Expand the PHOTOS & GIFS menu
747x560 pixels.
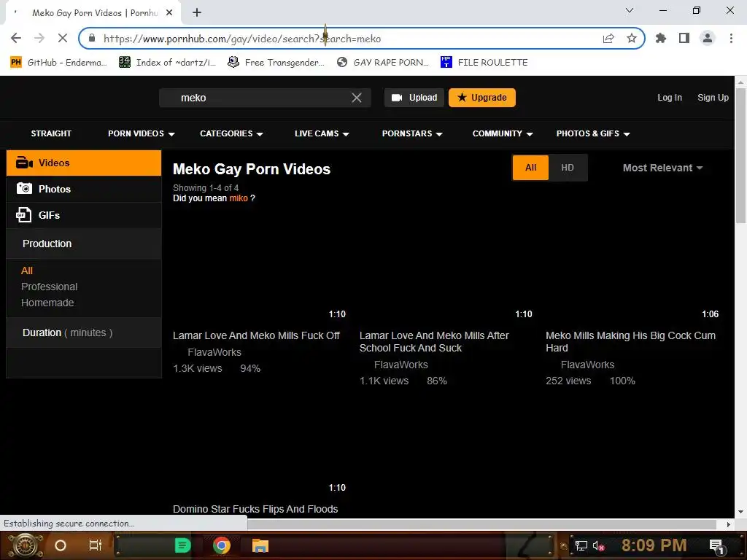[592, 134]
